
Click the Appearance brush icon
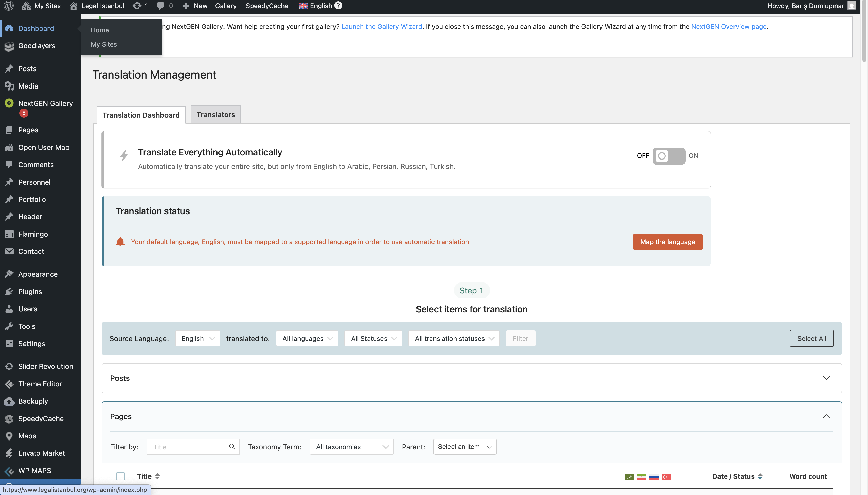point(9,274)
